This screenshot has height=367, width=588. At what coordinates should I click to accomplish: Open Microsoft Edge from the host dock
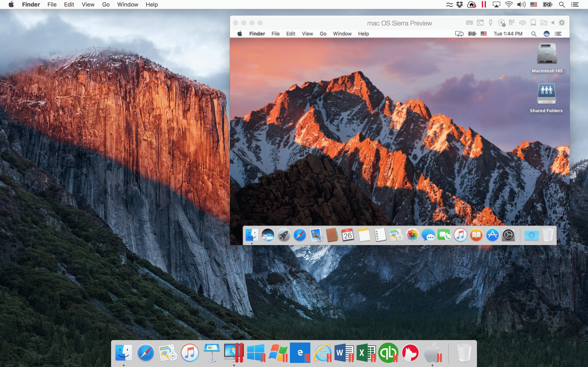tap(300, 353)
